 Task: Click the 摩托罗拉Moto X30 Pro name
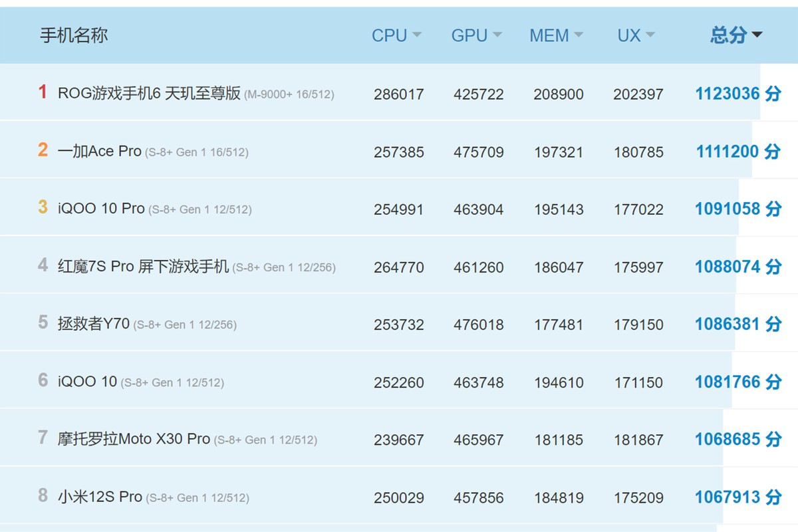coord(133,439)
